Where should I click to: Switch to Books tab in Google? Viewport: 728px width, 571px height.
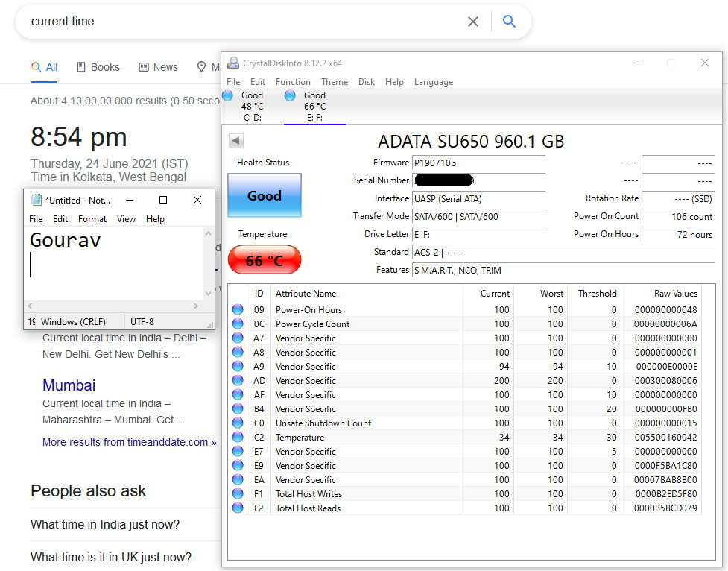click(x=98, y=67)
